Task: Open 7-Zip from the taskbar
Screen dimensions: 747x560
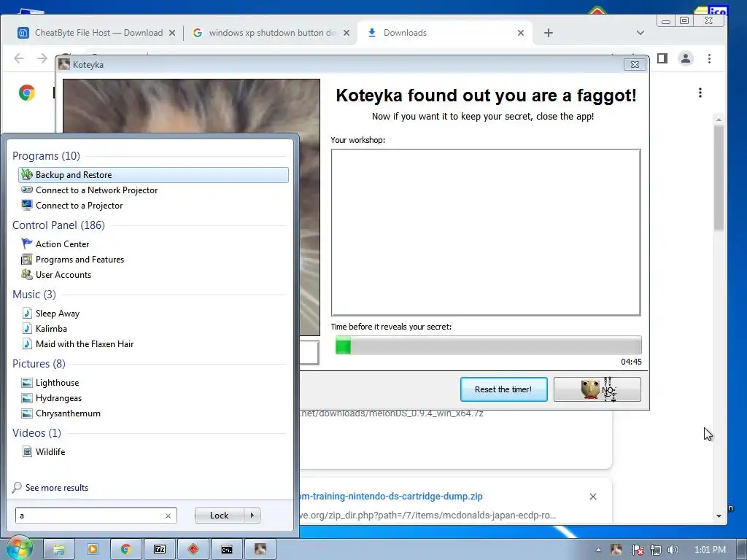Action: pos(160,550)
